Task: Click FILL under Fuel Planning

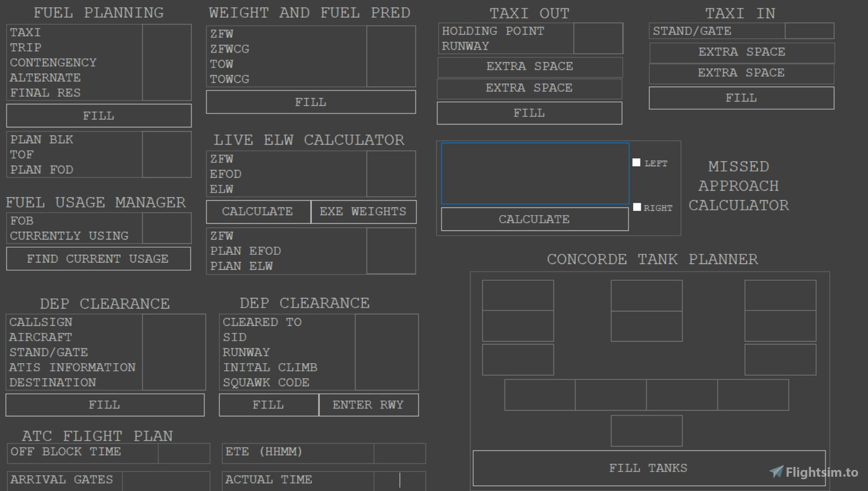Action: [99, 115]
